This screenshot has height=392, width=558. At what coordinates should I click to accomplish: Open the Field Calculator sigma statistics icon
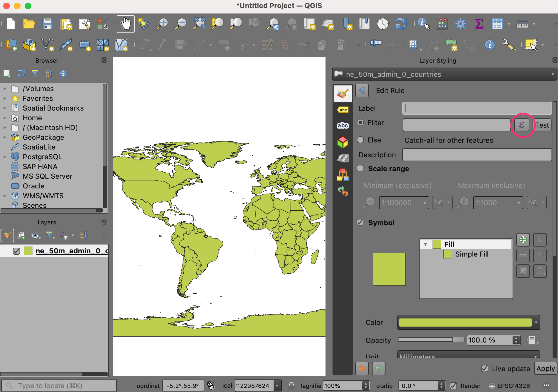click(x=479, y=24)
